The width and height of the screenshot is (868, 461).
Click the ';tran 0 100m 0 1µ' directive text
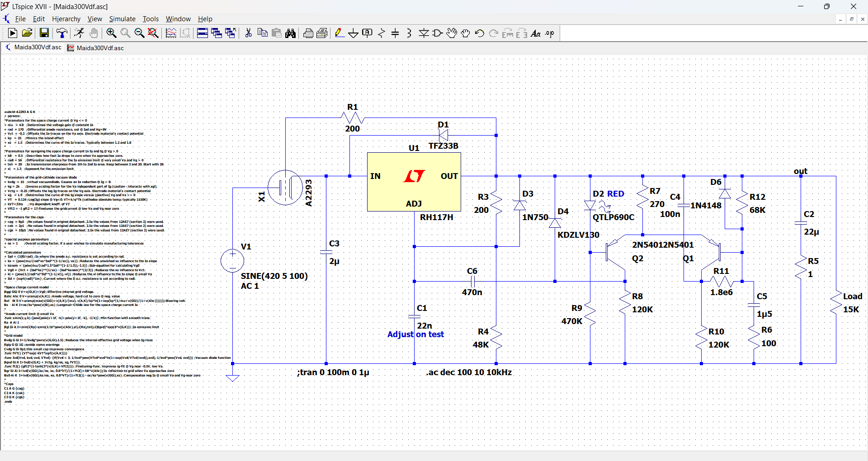(x=333, y=372)
